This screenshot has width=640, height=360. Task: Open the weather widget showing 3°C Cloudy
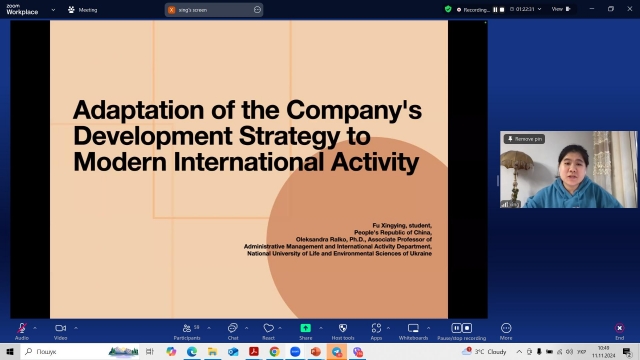[484, 351]
